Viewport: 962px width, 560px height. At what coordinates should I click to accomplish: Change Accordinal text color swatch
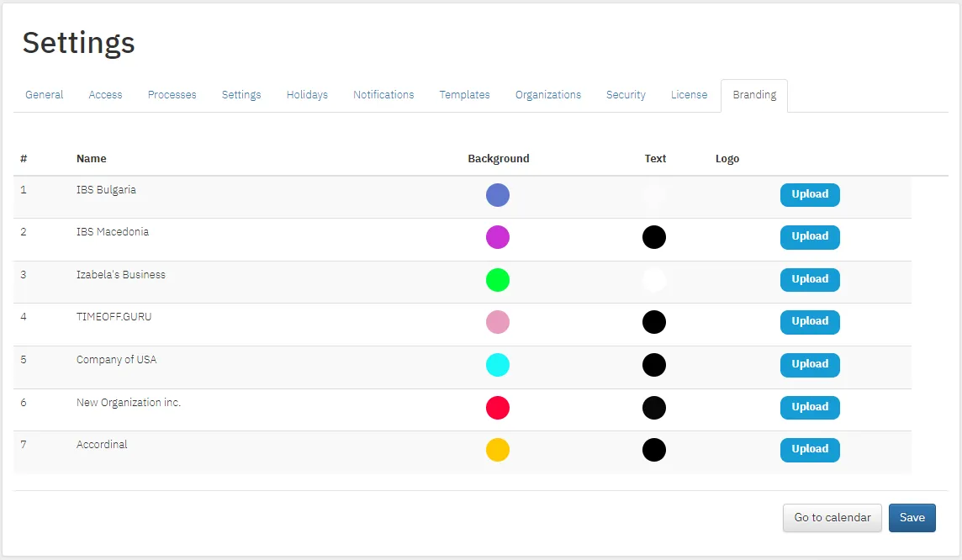654,450
